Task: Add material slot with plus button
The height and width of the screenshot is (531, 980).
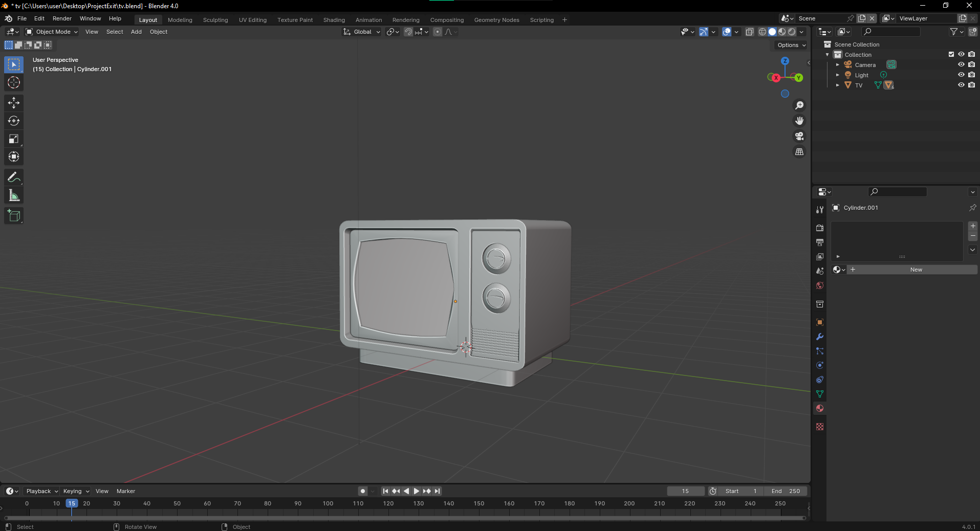Action: click(x=973, y=226)
